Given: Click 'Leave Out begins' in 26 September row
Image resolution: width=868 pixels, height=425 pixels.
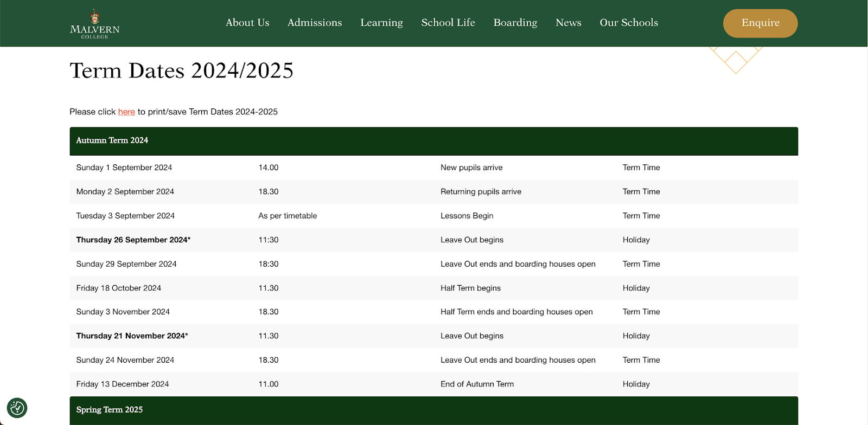Looking at the screenshot, I should (472, 240).
